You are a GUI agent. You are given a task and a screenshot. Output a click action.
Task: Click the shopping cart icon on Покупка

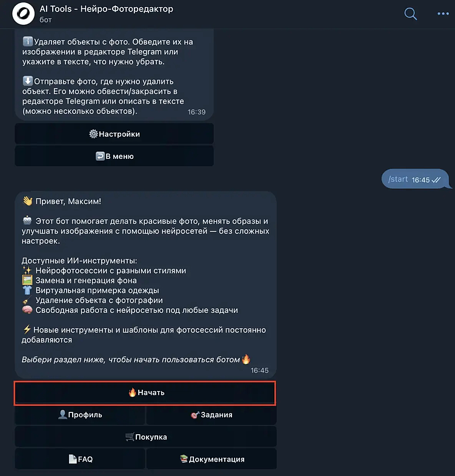[x=130, y=437]
